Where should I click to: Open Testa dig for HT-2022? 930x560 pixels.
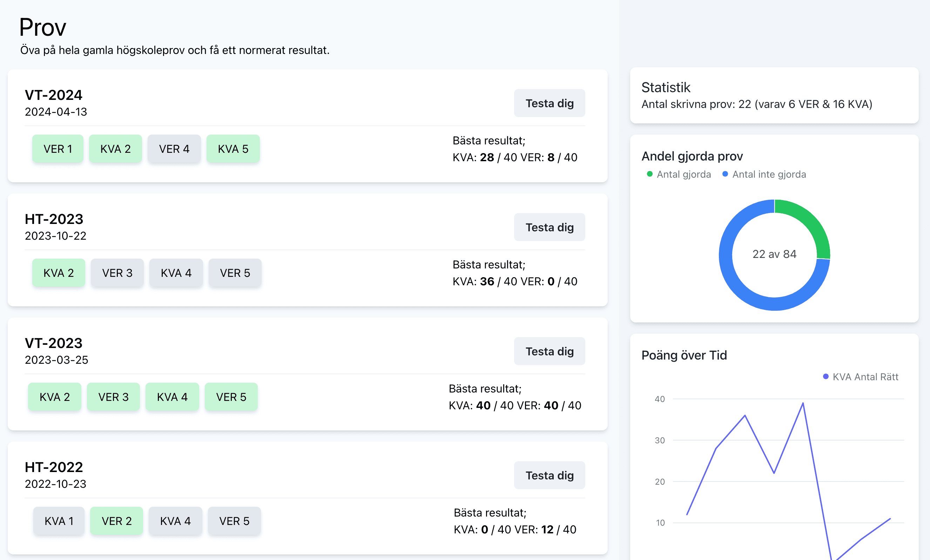point(549,475)
